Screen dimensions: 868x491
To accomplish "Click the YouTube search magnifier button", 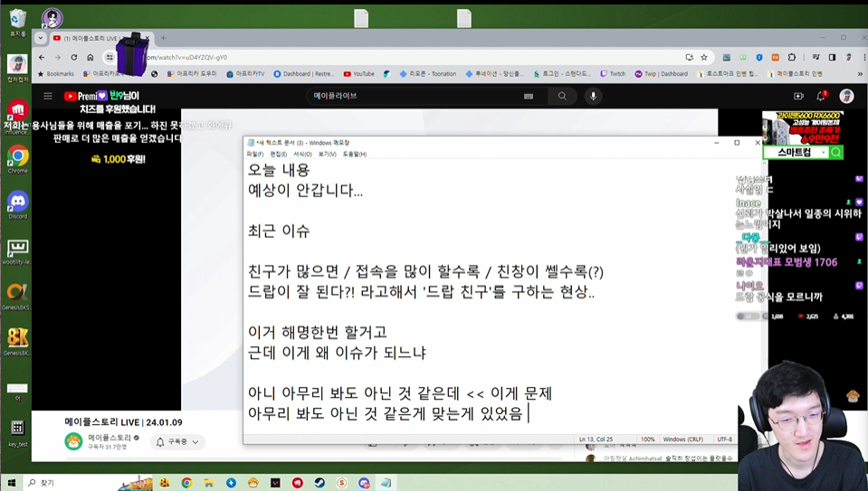I will pyautogui.click(x=562, y=96).
